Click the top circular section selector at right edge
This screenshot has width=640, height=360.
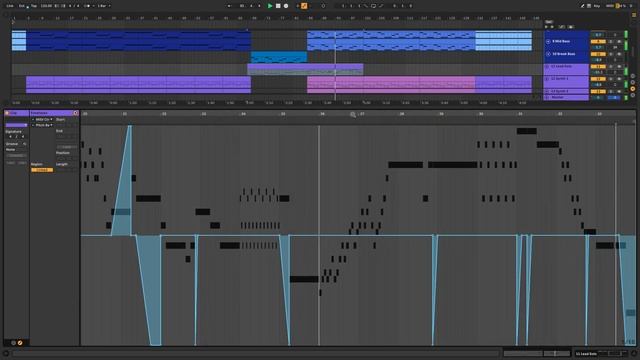coord(633,76)
